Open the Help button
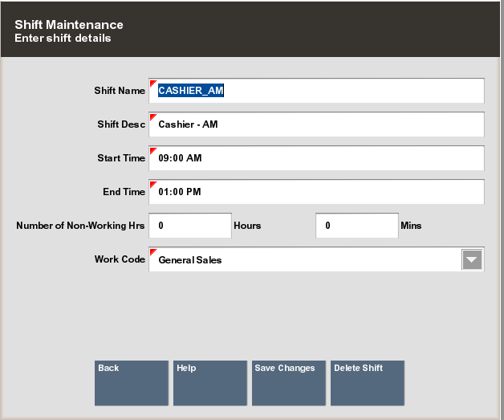The height and width of the screenshot is (420, 504). click(x=210, y=383)
